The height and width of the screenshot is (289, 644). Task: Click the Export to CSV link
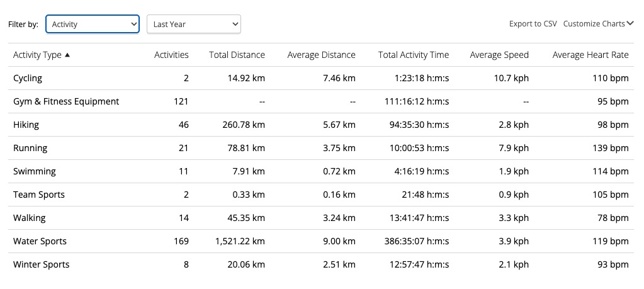pyautogui.click(x=533, y=24)
